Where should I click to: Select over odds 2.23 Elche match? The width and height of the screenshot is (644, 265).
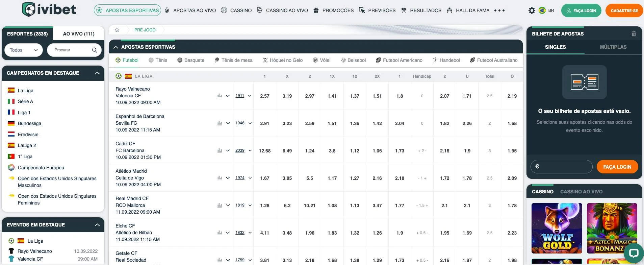tap(512, 233)
